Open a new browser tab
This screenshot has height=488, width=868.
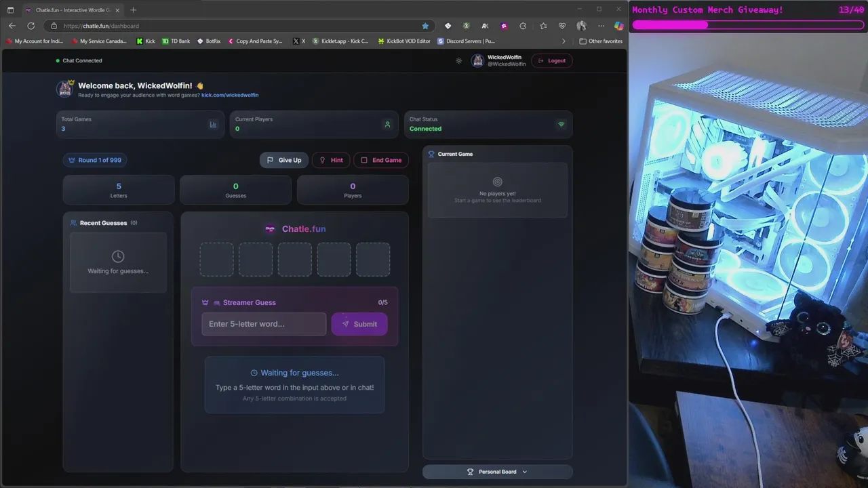[133, 10]
